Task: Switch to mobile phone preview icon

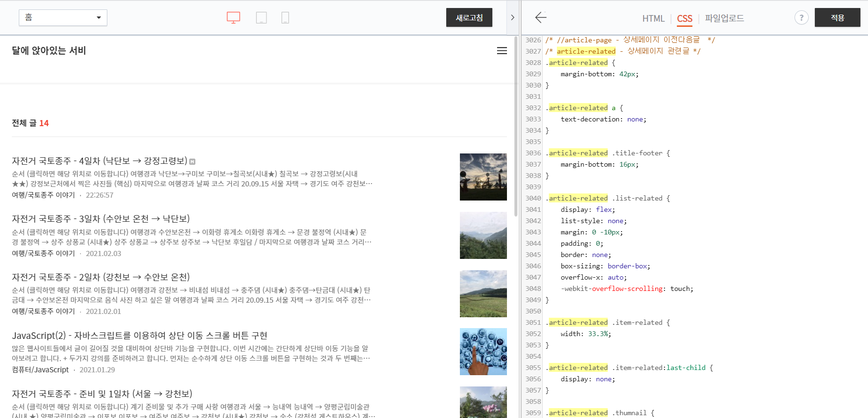Action: point(285,18)
